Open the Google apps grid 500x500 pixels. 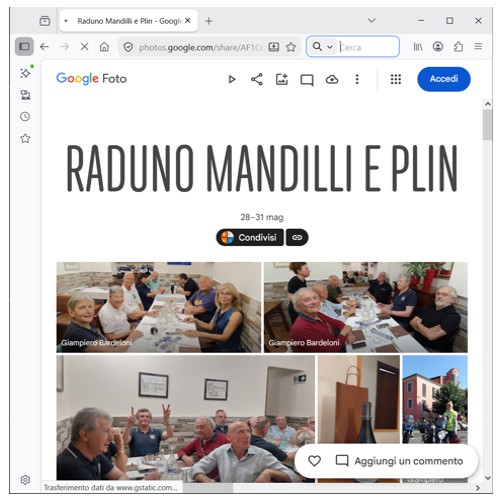tap(396, 79)
